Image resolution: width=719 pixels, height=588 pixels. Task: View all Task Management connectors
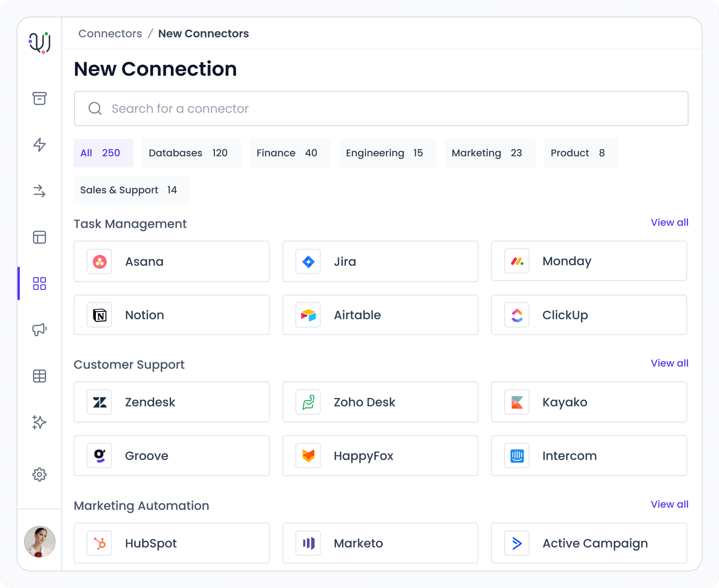click(669, 222)
